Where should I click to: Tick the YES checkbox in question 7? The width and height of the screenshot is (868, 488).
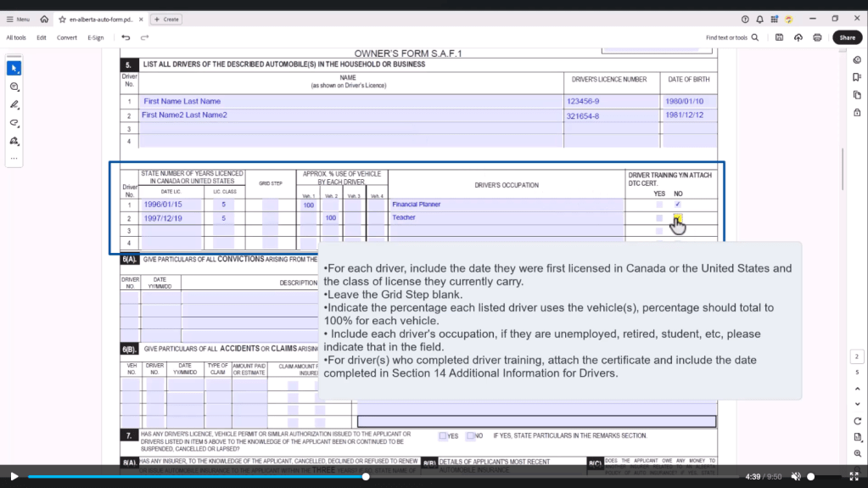(x=443, y=436)
